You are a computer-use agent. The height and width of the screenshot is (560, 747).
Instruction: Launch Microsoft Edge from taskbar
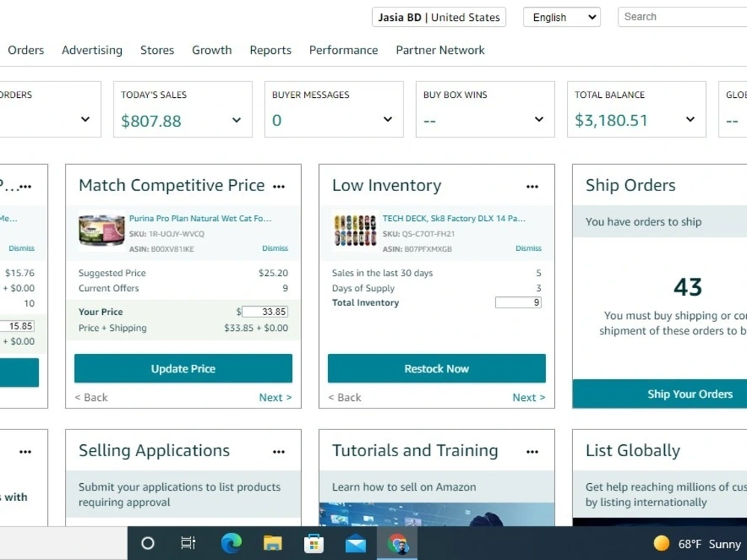click(x=231, y=543)
